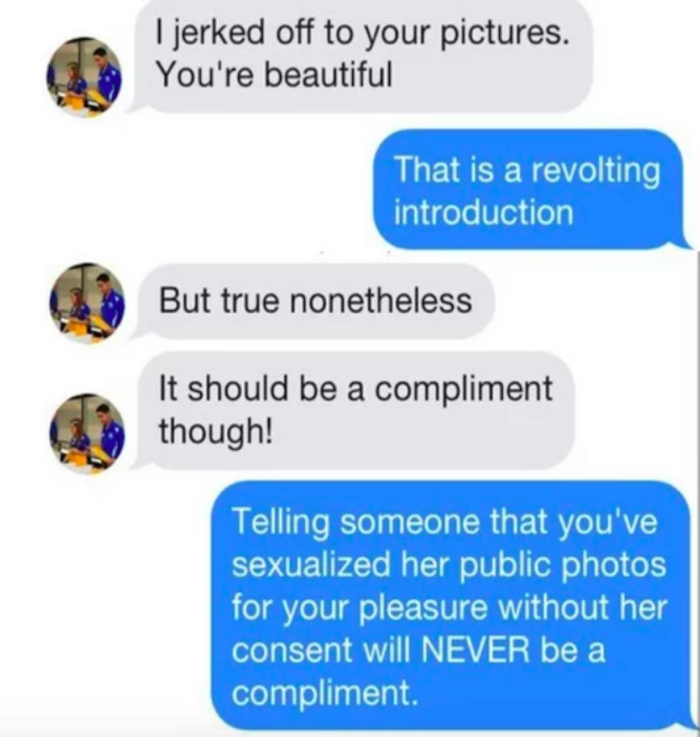Image resolution: width=700 pixels, height=737 pixels.
Task: Click the word 'revolting' in the reply
Action: pyautogui.click(x=595, y=170)
